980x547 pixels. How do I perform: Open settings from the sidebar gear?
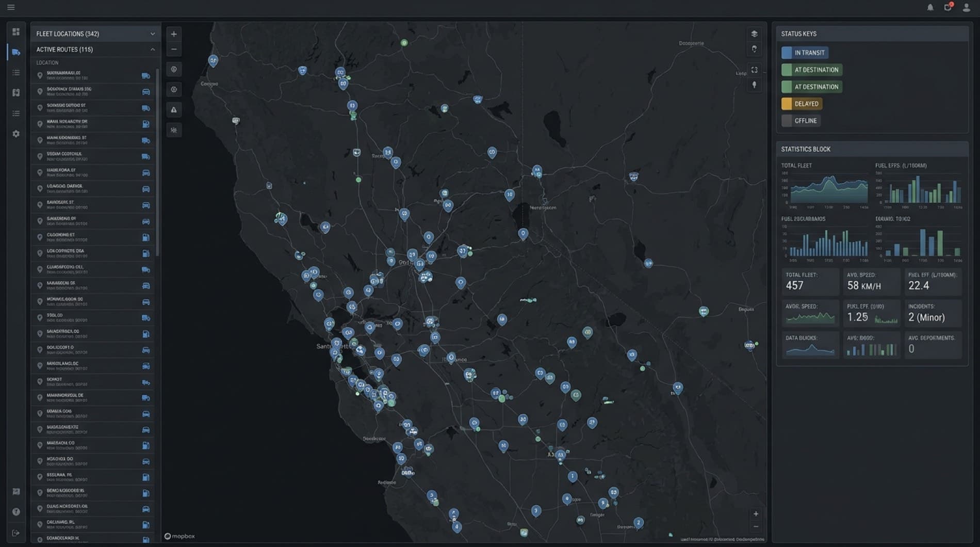tap(16, 134)
